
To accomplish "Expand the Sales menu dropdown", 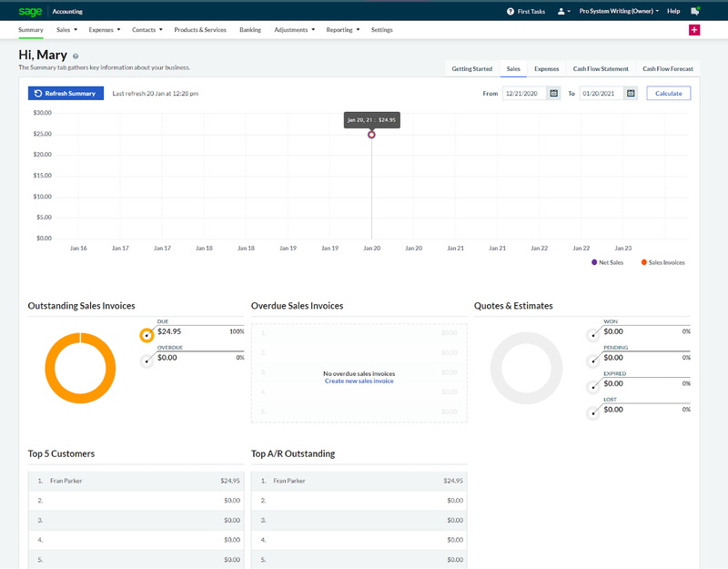I will (66, 30).
